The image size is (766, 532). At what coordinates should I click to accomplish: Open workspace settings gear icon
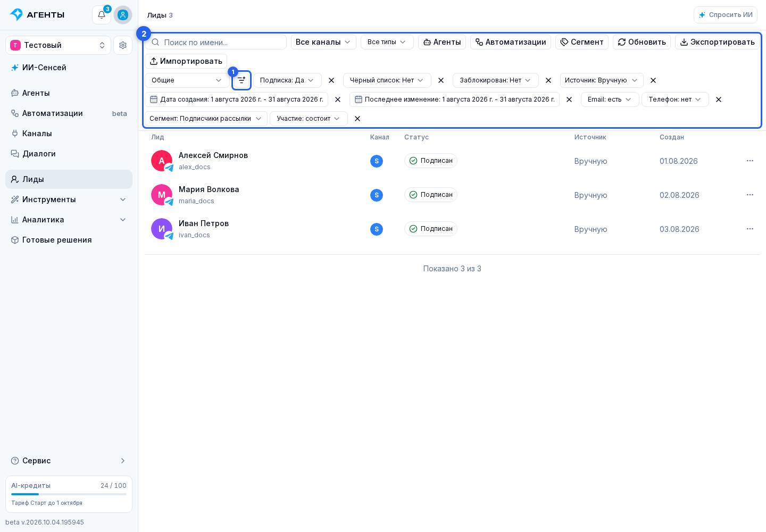[123, 45]
